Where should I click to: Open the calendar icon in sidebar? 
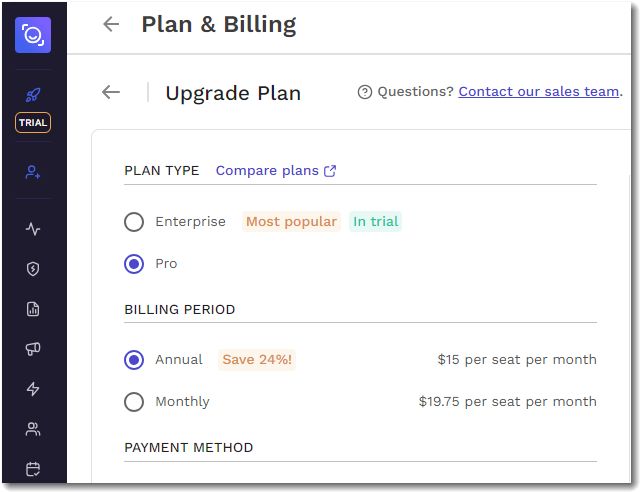click(x=33, y=468)
